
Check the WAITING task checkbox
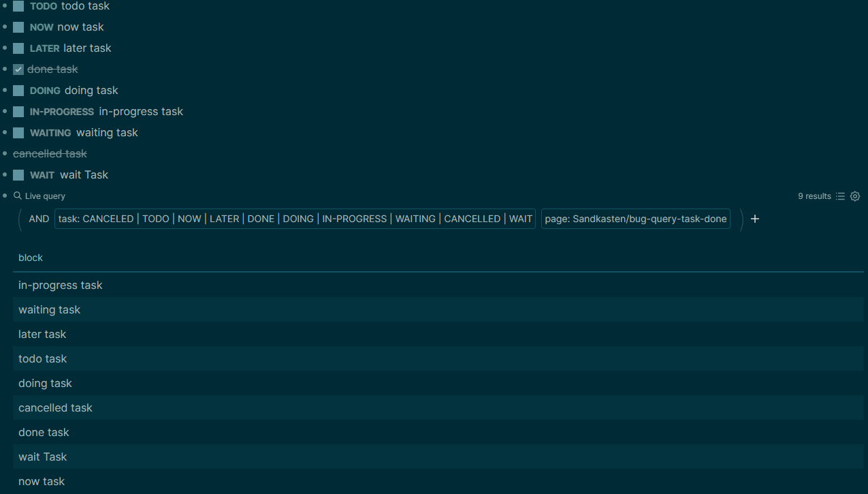pos(18,132)
